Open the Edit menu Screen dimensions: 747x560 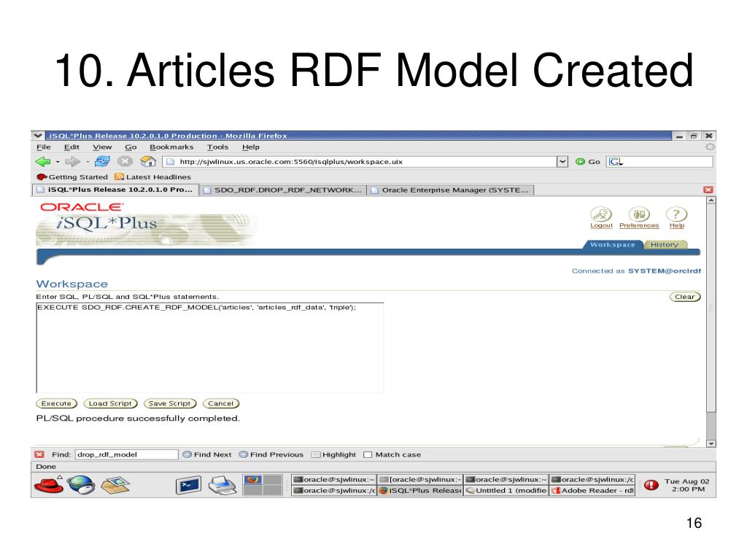[72, 147]
